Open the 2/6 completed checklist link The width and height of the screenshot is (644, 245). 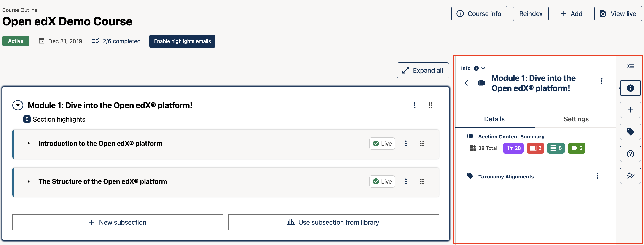pyautogui.click(x=116, y=41)
